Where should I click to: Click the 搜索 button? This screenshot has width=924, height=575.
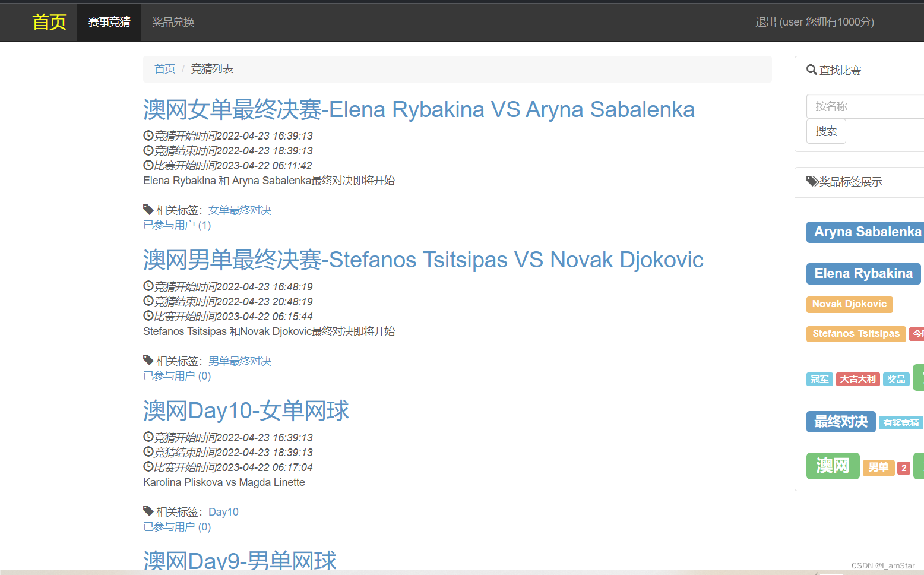(826, 131)
